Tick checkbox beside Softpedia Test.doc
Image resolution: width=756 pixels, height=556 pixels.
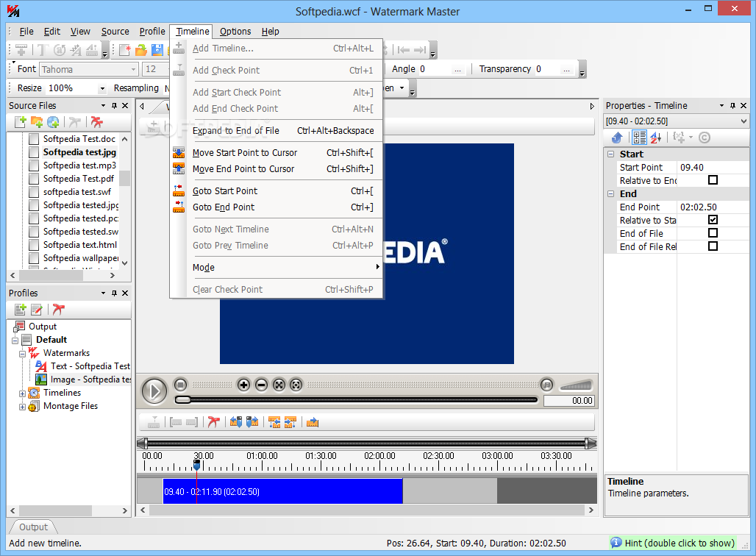point(34,139)
